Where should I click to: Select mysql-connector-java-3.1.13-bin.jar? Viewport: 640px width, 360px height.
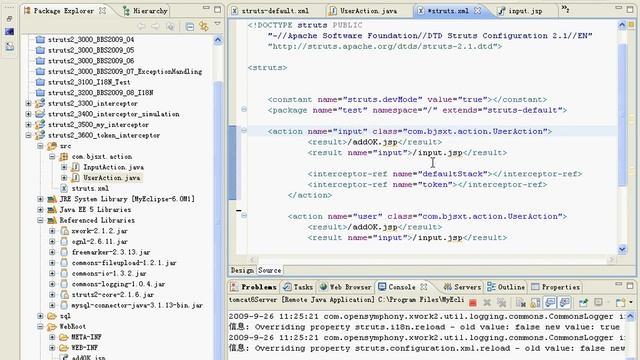click(x=137, y=305)
